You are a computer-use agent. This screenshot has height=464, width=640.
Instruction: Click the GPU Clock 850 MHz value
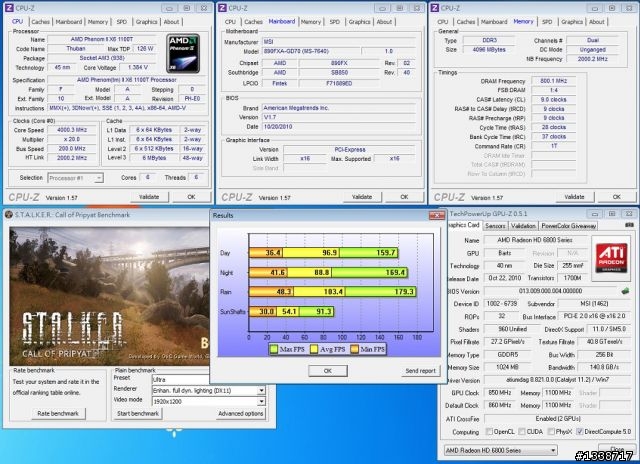(500, 393)
